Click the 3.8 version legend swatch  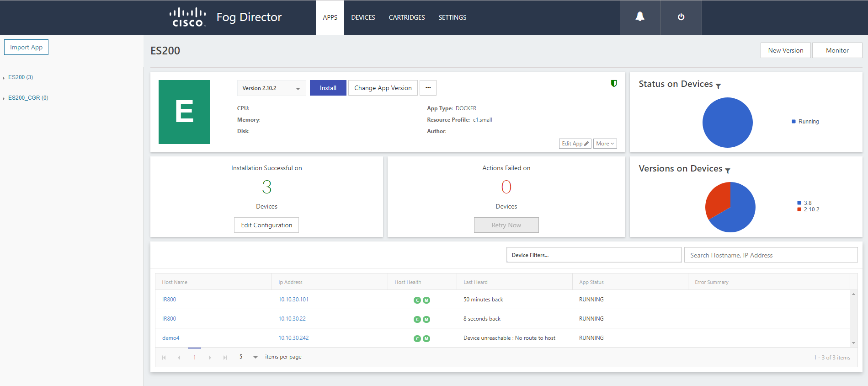[x=799, y=203]
